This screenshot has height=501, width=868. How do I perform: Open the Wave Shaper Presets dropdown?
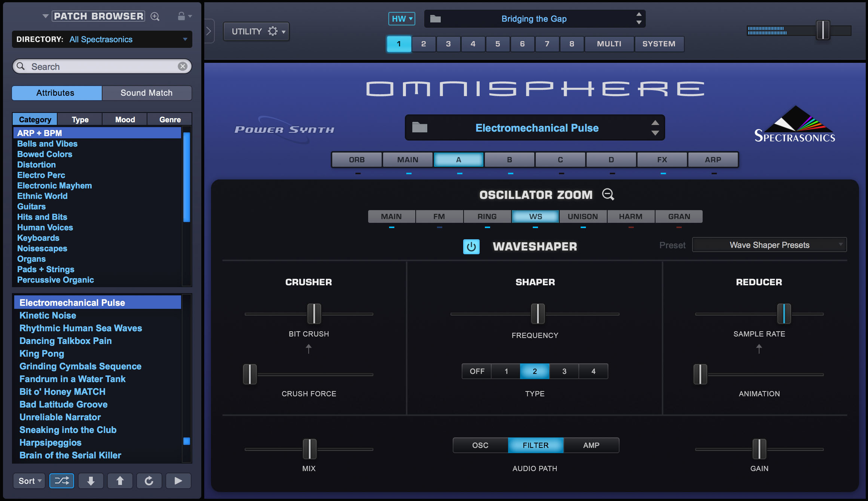click(x=769, y=245)
